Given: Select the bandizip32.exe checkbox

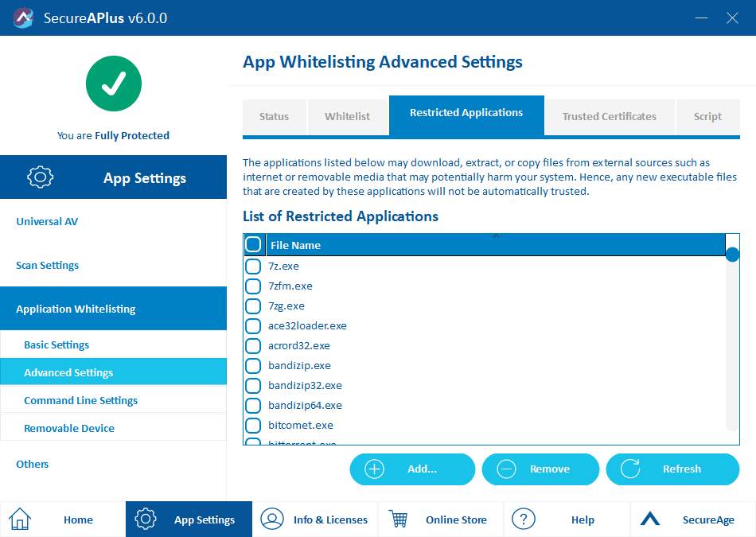Looking at the screenshot, I should coord(253,385).
